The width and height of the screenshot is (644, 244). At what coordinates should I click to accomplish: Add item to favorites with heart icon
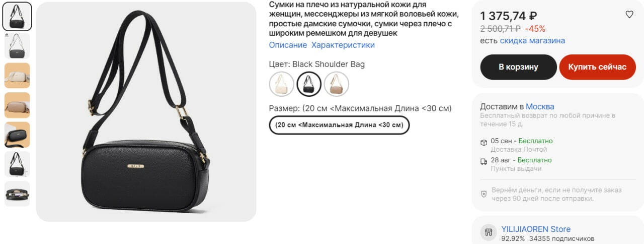pyautogui.click(x=629, y=15)
